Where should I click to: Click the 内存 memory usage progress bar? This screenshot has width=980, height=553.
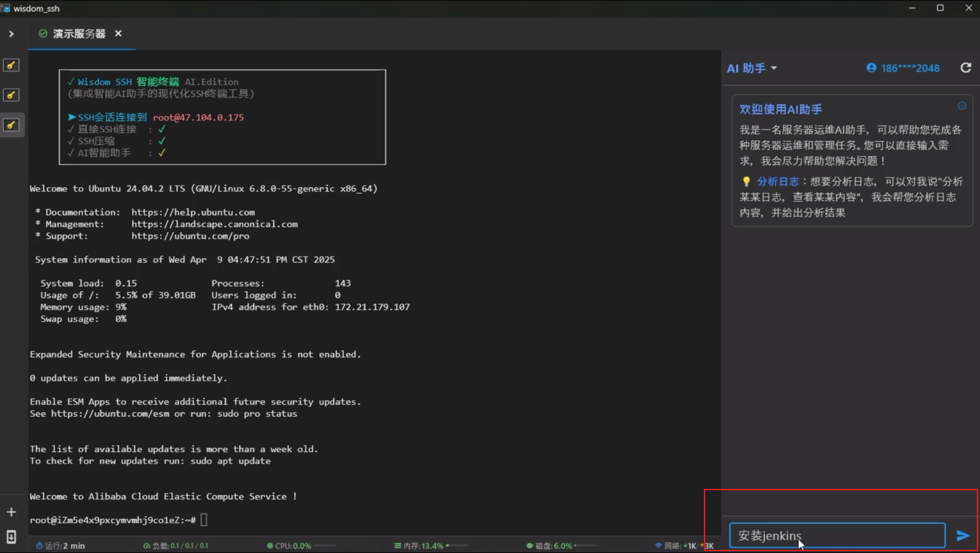click(457, 545)
